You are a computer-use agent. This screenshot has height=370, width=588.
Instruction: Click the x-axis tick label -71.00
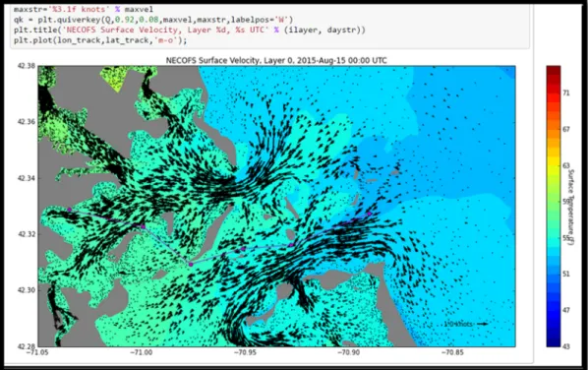click(142, 352)
